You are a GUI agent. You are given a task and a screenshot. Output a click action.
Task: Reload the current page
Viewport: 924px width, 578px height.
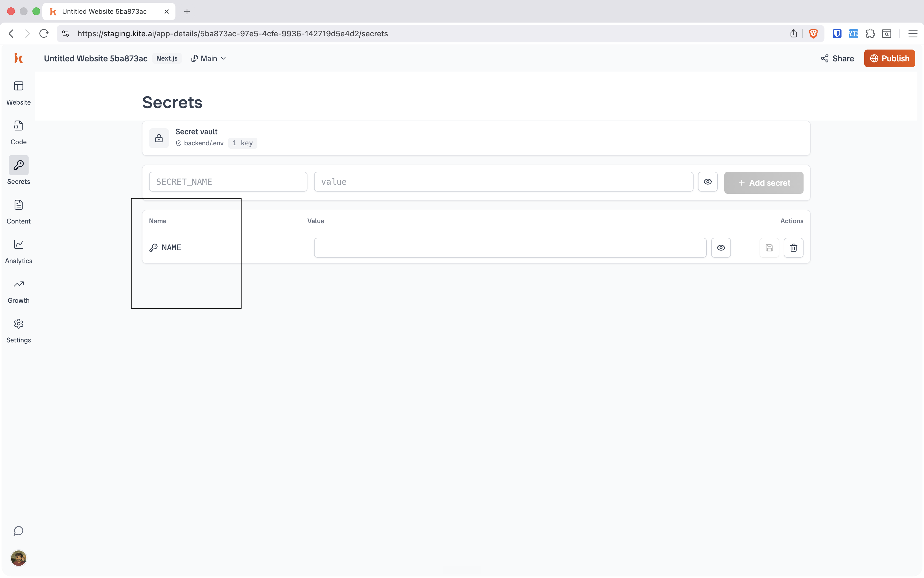point(44,34)
